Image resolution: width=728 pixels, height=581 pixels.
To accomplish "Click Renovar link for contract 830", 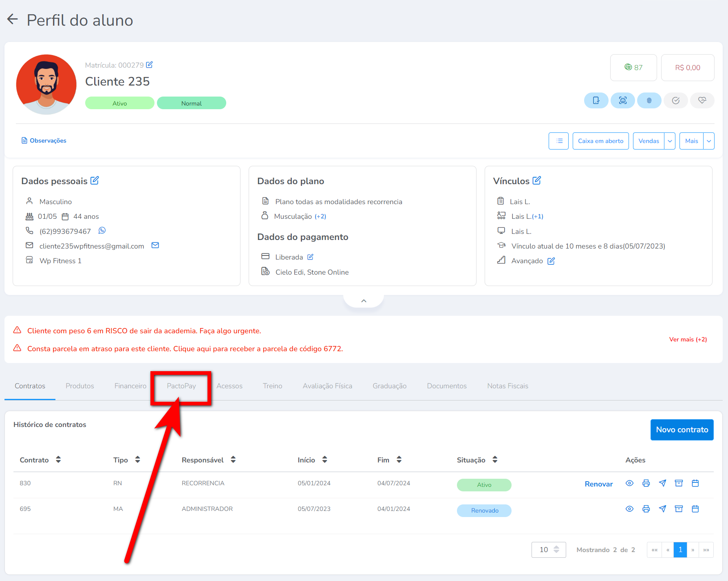I will pyautogui.click(x=598, y=484).
